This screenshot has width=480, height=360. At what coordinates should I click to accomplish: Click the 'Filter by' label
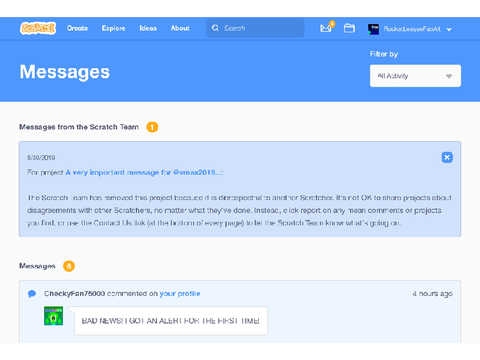384,54
